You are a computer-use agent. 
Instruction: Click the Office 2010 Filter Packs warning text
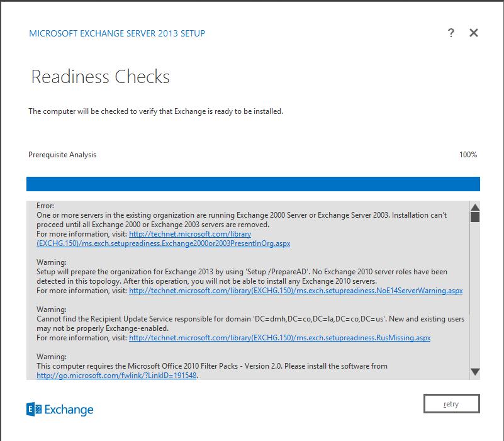click(x=212, y=366)
